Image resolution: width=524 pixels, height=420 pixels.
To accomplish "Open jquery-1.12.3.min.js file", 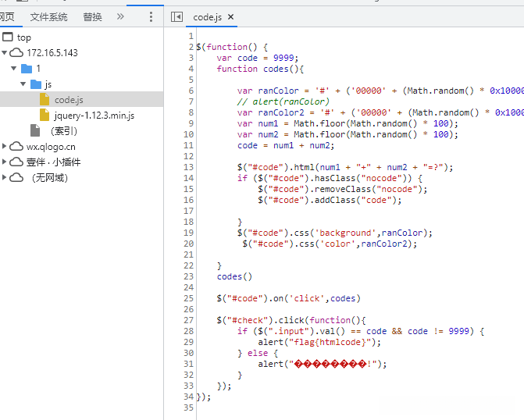I will pyautogui.click(x=94, y=116).
